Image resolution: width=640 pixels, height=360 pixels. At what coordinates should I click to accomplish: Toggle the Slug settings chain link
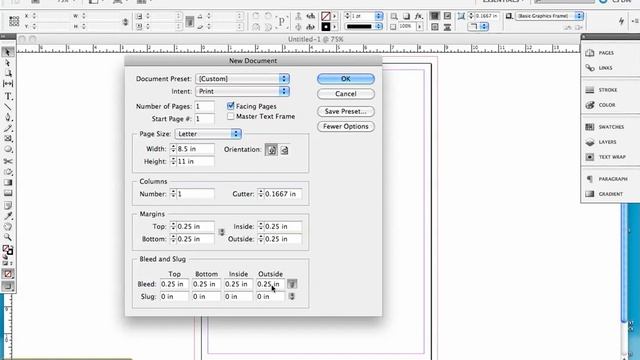click(291, 296)
